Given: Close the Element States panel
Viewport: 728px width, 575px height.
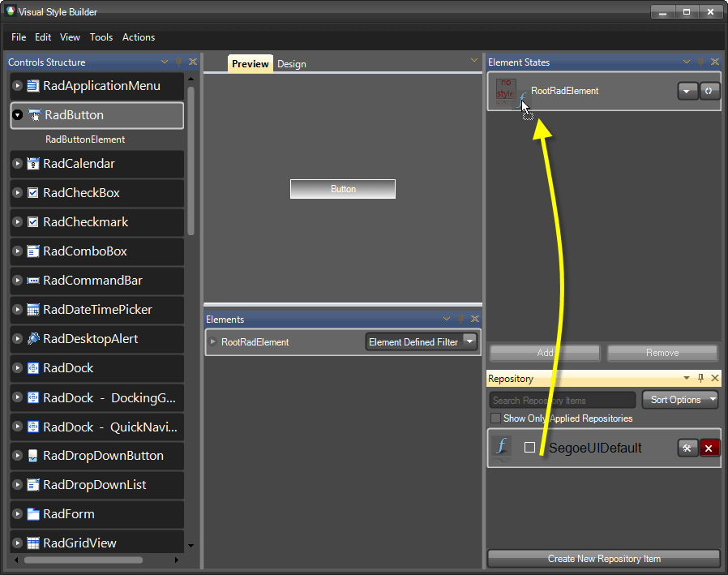Looking at the screenshot, I should pos(715,62).
